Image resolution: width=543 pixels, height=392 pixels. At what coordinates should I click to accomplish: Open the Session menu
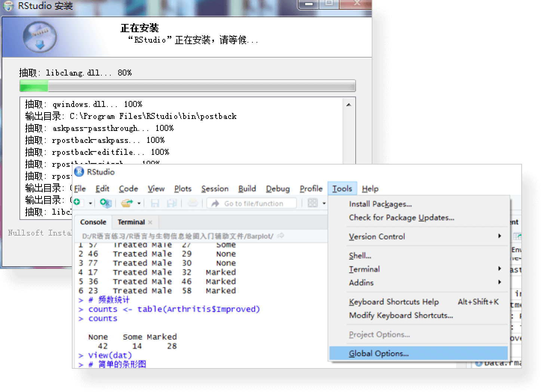click(x=215, y=189)
